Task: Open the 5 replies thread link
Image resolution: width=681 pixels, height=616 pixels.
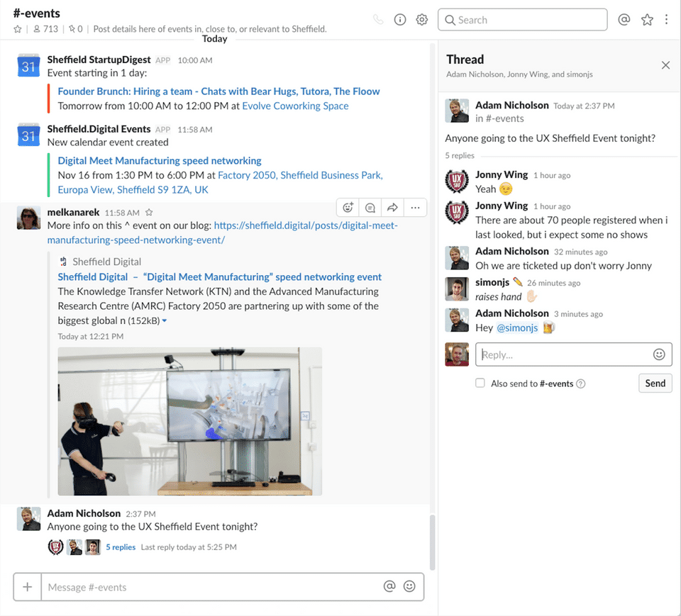Action: point(121,547)
